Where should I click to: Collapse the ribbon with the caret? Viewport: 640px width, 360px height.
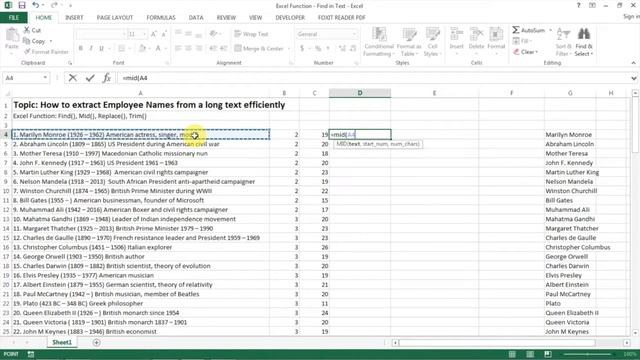pos(633,63)
